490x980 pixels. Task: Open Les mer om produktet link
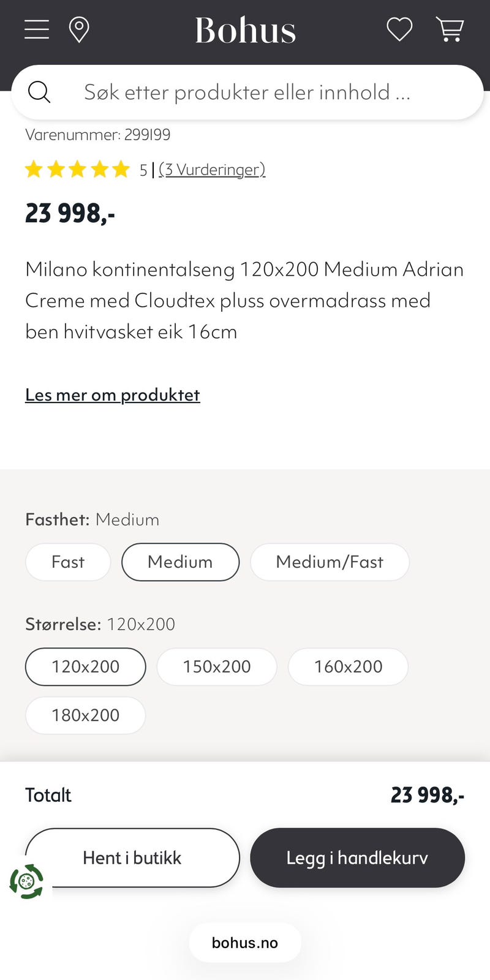(x=113, y=395)
